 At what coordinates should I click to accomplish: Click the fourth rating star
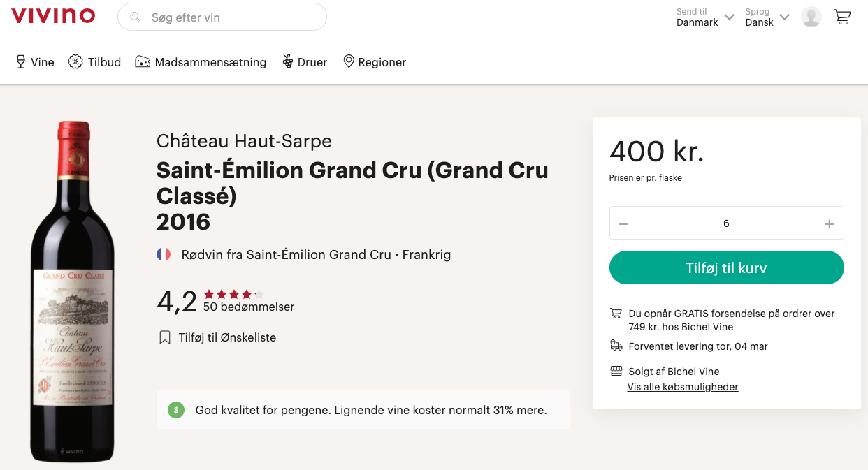[x=248, y=295]
